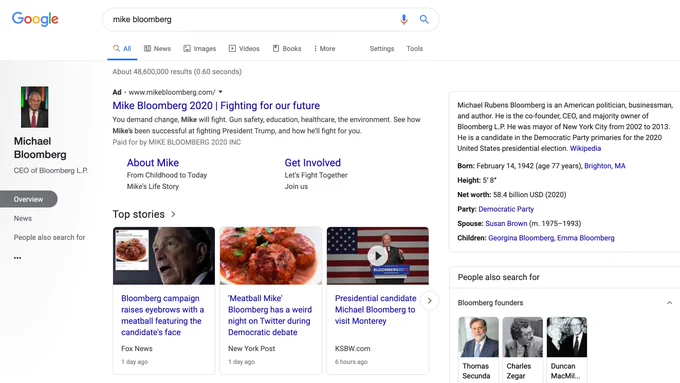This screenshot has height=383, width=680.
Task: Switch to the Books tab
Action: [x=287, y=49]
